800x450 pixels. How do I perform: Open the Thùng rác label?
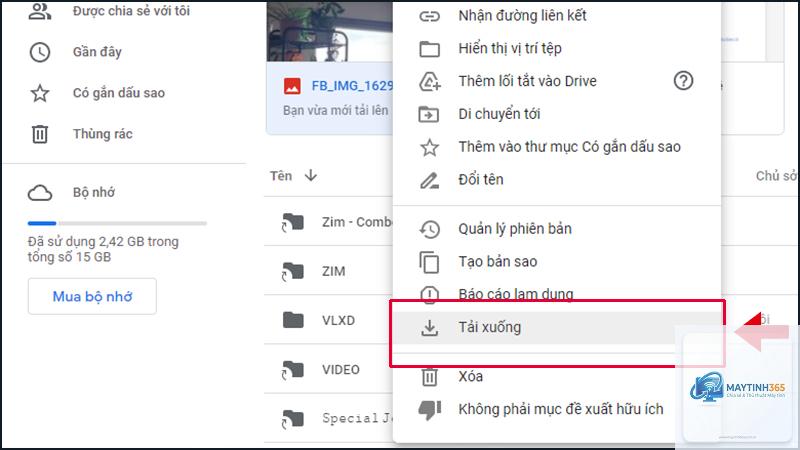[x=103, y=134]
